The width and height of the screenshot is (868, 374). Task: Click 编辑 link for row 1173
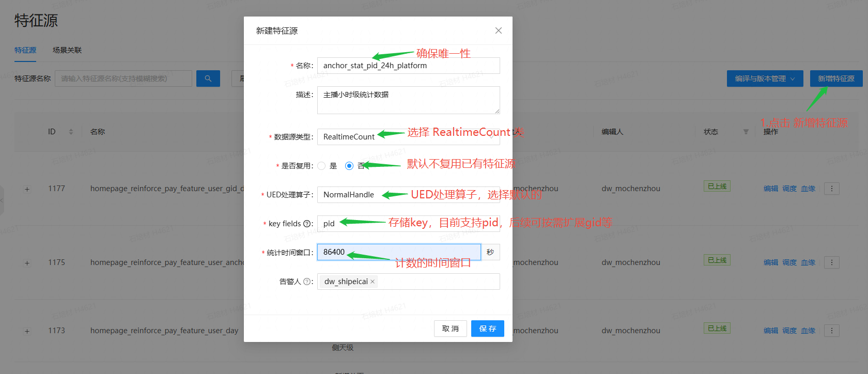click(x=771, y=331)
